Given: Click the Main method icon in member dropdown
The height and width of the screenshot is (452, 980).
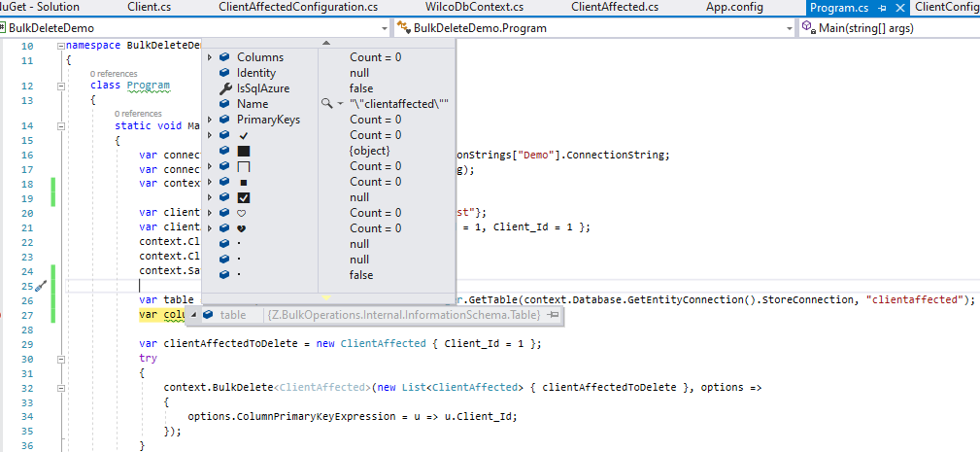Looking at the screenshot, I should coord(808,28).
